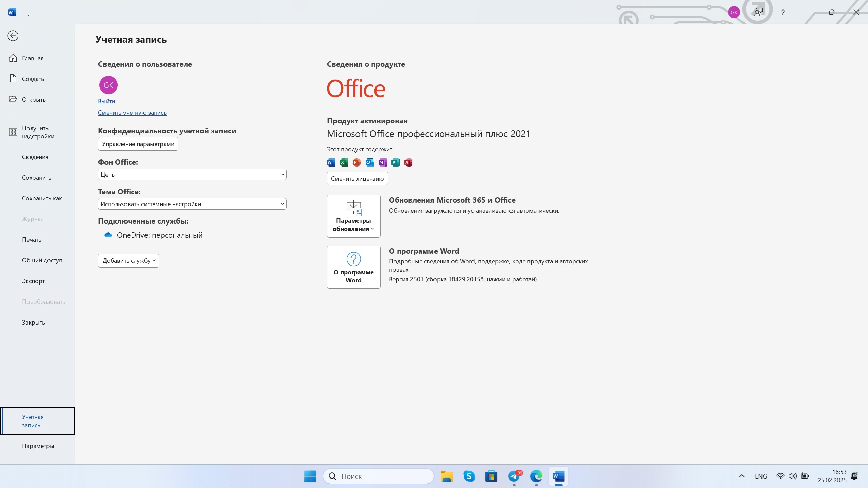Open the Print menu item
This screenshot has height=488, width=868.
coord(32,240)
